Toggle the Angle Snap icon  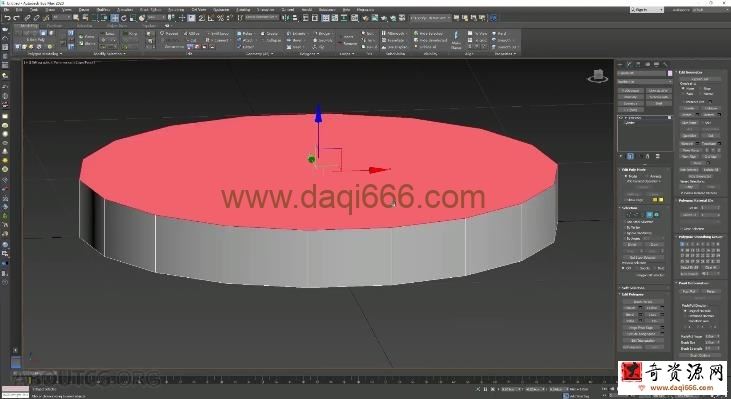point(211,18)
